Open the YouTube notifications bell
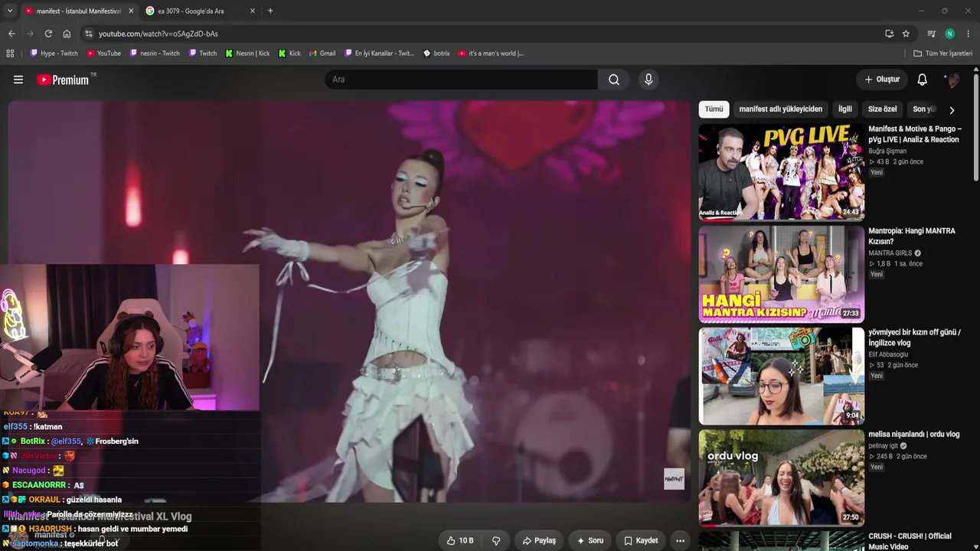The width and height of the screenshot is (980, 551). (923, 80)
